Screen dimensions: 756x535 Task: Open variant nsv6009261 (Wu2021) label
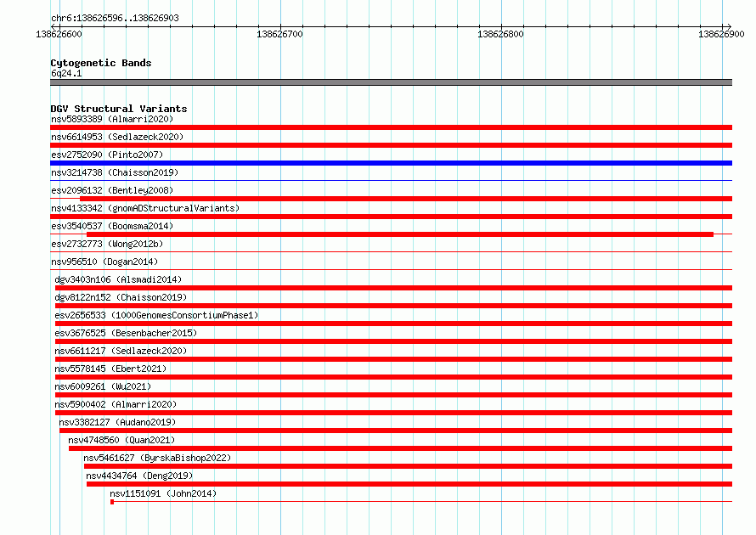(x=103, y=386)
